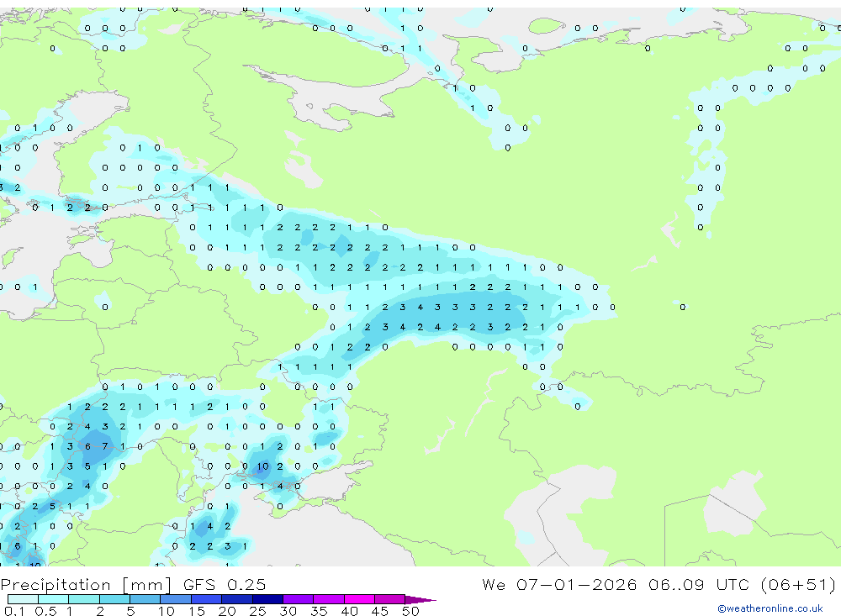Click the '15' legend scale label
The image size is (841, 616).
(197, 611)
